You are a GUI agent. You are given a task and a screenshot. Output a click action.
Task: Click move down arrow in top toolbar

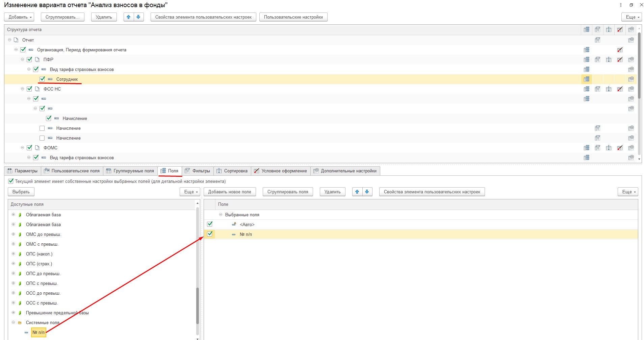pos(138,17)
